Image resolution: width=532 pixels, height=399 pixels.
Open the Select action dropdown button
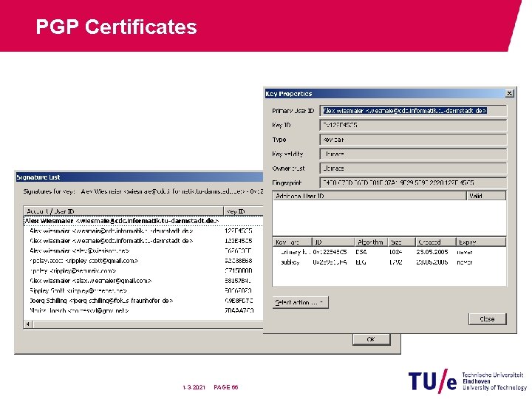coord(300,302)
